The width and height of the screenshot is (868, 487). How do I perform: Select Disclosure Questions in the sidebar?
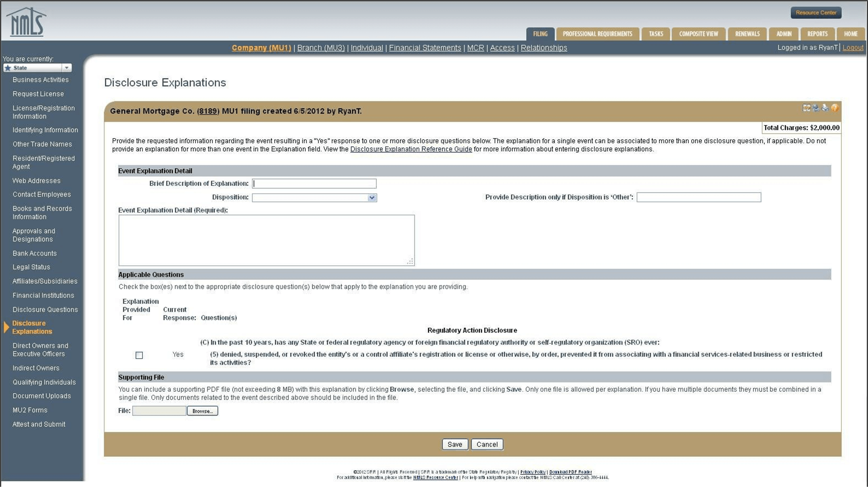click(45, 309)
